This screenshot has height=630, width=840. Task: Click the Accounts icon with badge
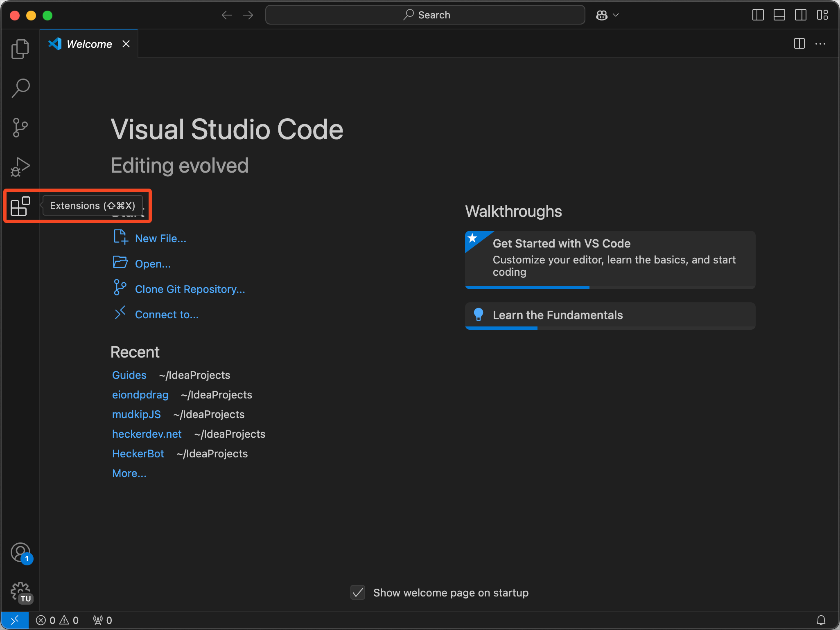[x=20, y=553]
